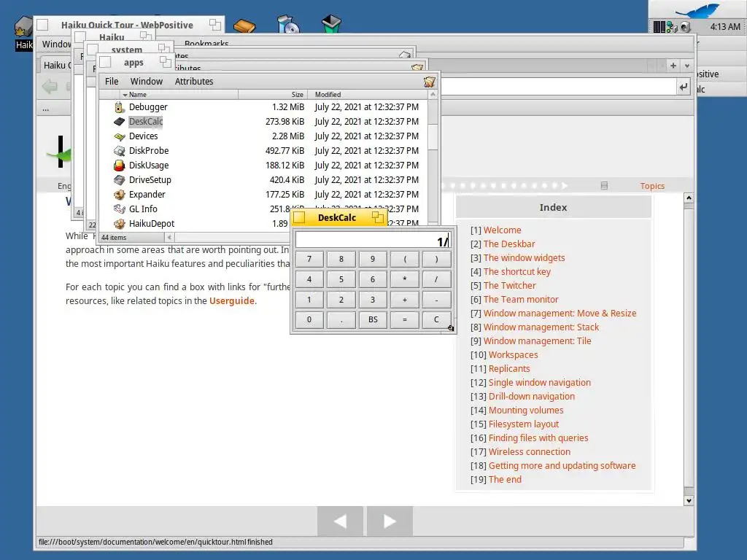Open The Deskbar index link

tap(508, 244)
